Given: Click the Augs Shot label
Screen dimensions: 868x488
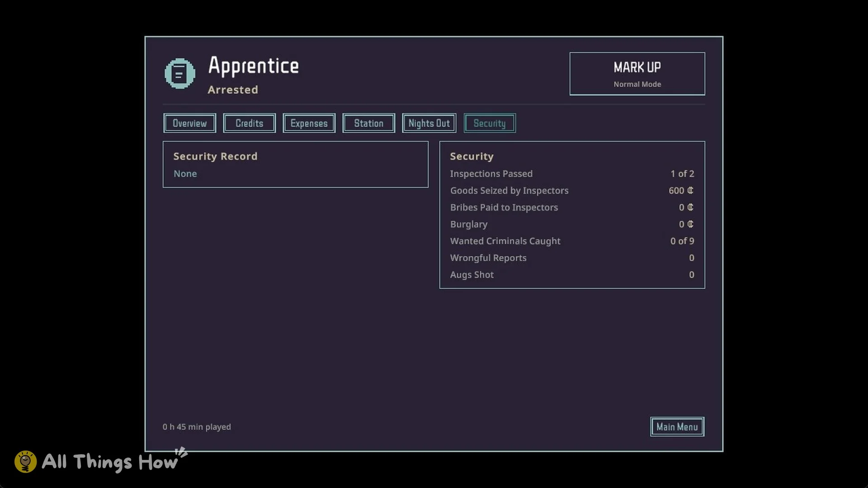Looking at the screenshot, I should (x=472, y=275).
